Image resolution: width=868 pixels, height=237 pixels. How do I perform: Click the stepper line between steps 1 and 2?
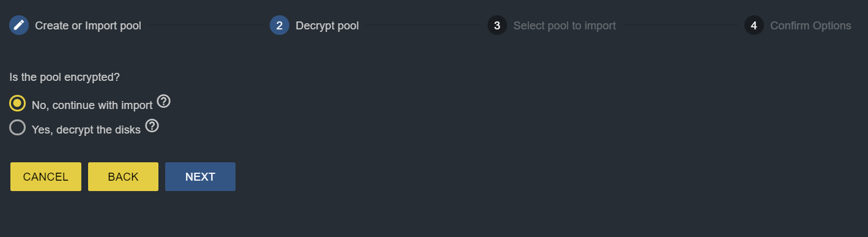pos(206,25)
